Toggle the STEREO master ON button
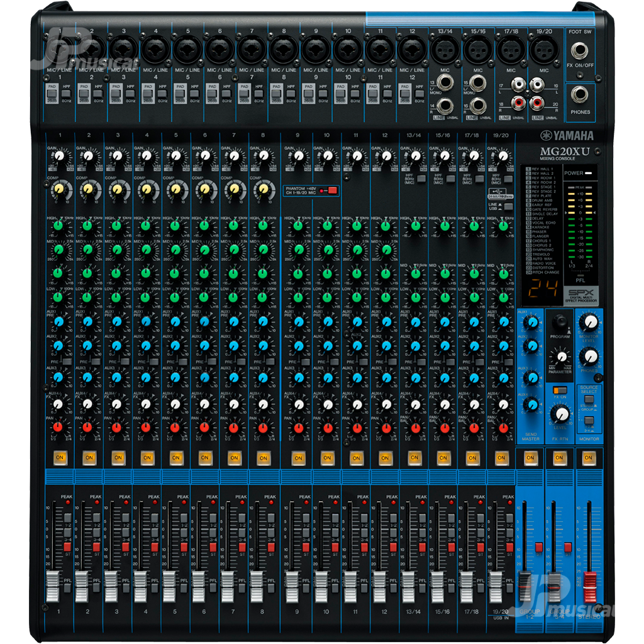The height and width of the screenshot is (644, 644). 588,458
